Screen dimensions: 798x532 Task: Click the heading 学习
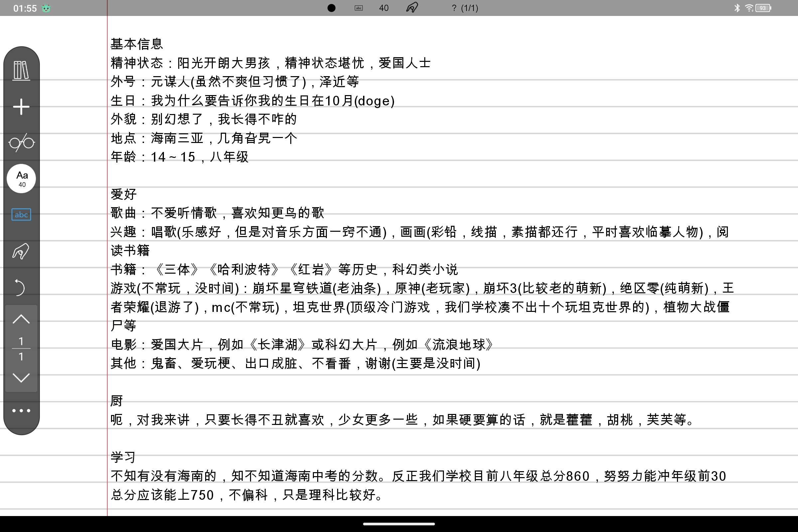point(123,457)
